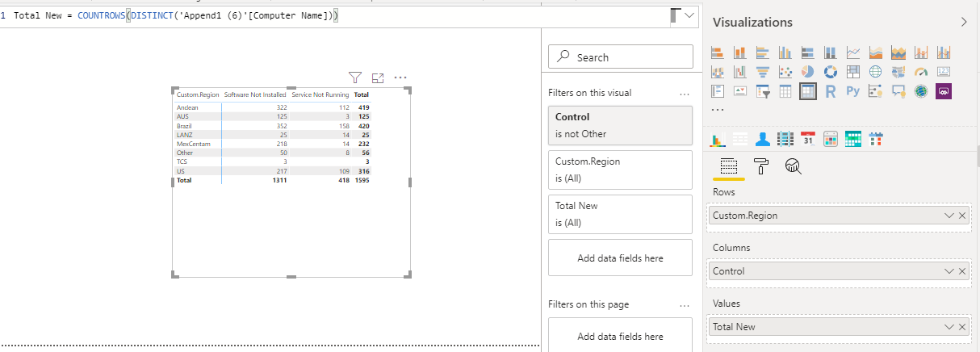Select Line and clustered column chart visual
The width and height of the screenshot is (980, 352).
tap(944, 52)
